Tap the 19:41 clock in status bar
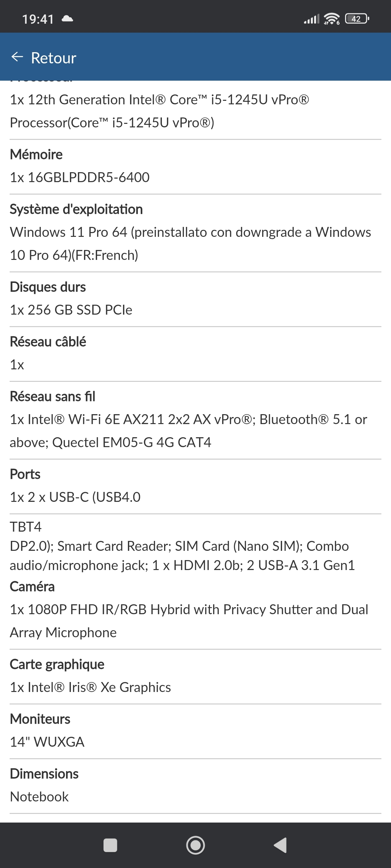Viewport: 391px width, 868px height. click(38, 19)
